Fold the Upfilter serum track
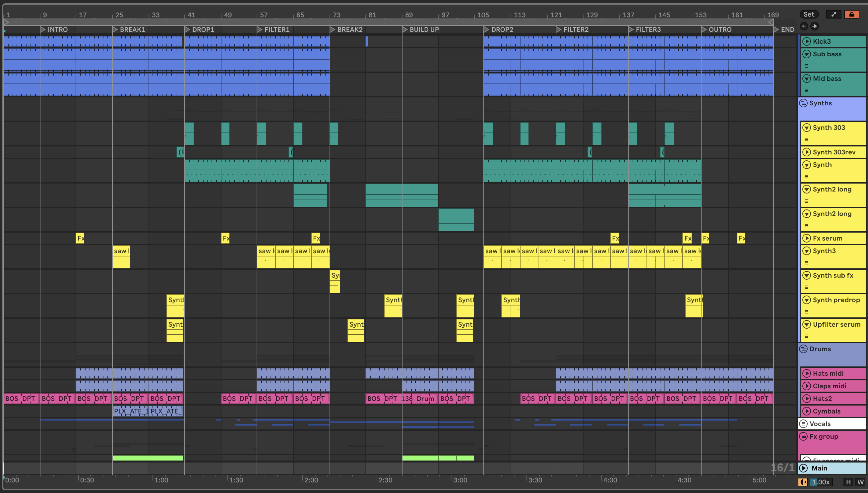This screenshot has height=493, width=868. tap(806, 324)
